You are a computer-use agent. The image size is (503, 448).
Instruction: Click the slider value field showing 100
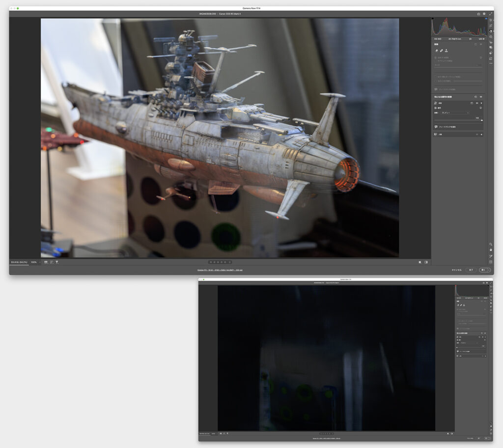point(477,118)
